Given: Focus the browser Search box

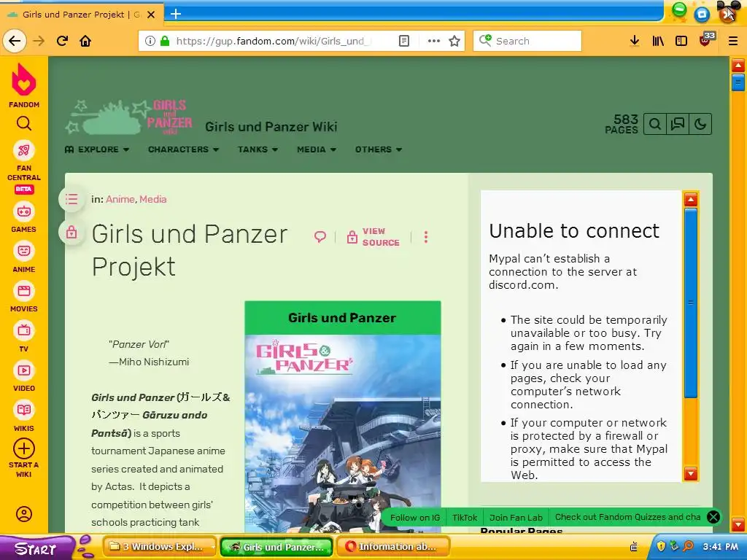Looking at the screenshot, I should pos(527,41).
